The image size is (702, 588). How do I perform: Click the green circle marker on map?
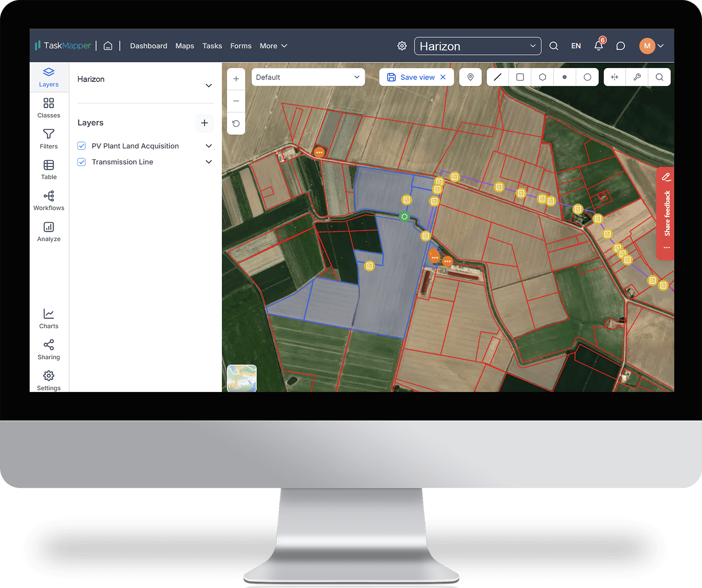click(x=404, y=217)
